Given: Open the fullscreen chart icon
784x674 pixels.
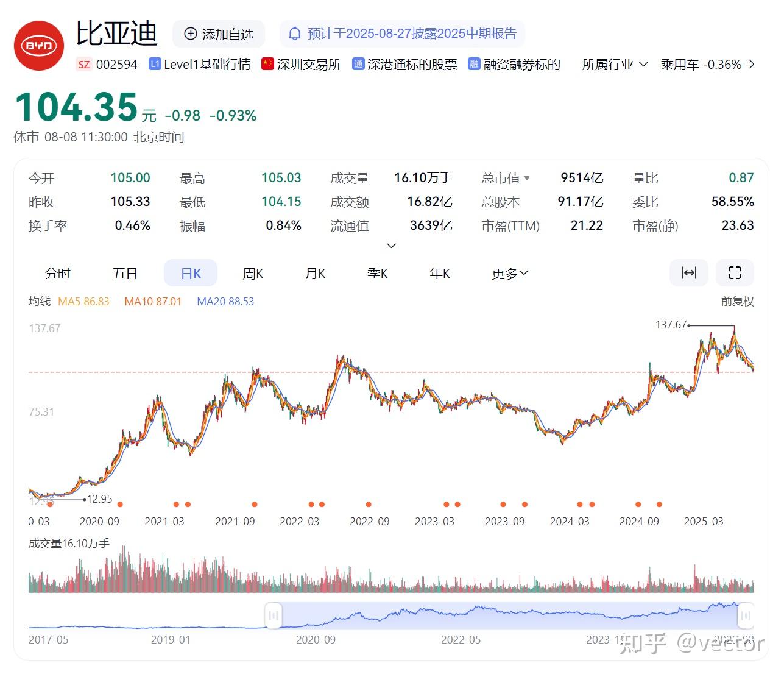Looking at the screenshot, I should (x=735, y=273).
